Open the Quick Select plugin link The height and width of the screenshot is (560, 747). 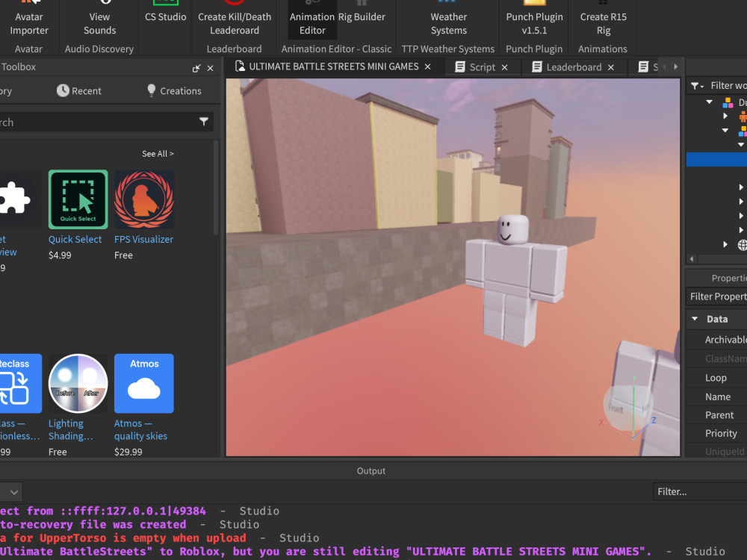(x=75, y=239)
